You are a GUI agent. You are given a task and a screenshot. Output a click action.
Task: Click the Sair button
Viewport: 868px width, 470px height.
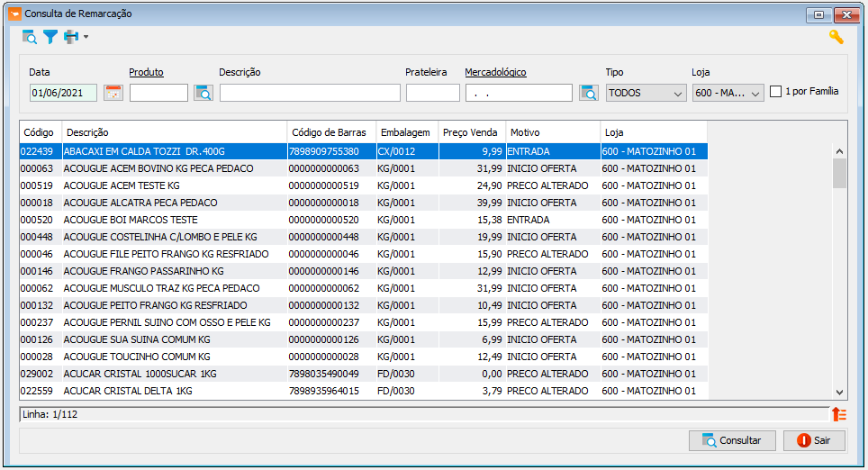[814, 440]
